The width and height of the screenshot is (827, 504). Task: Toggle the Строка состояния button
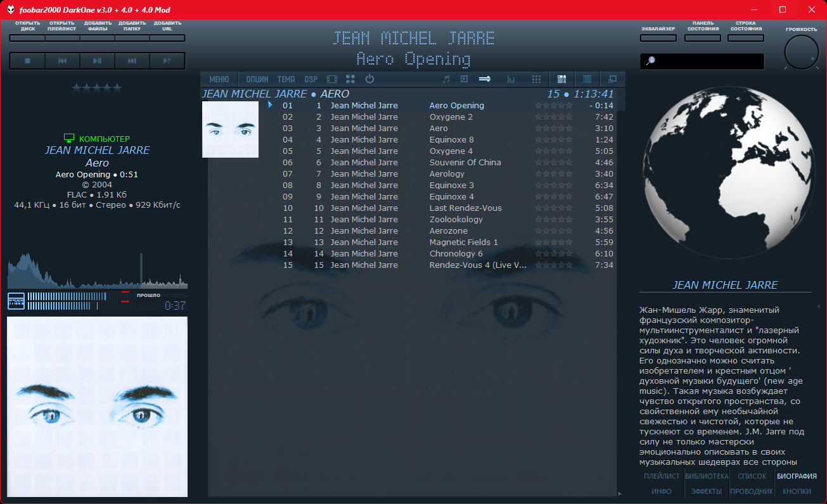[745, 38]
